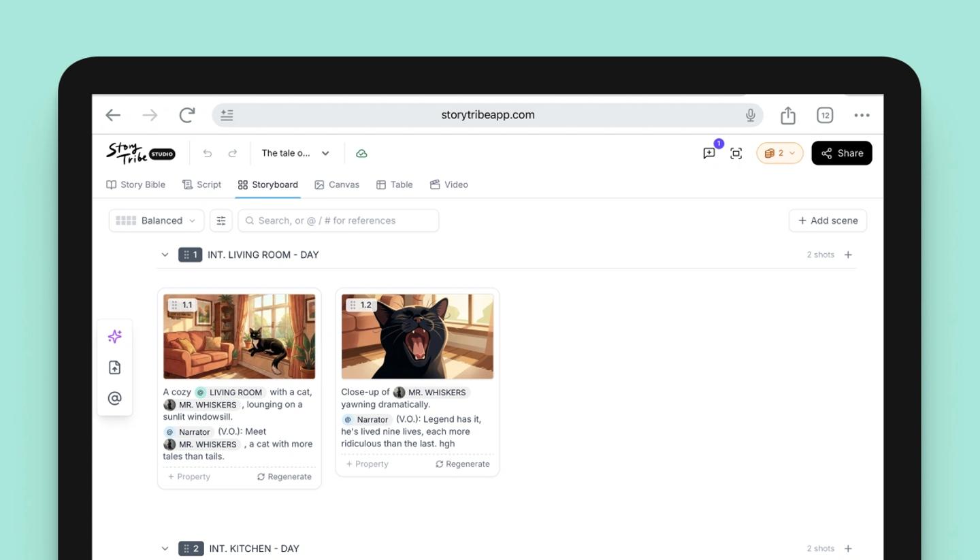Click the scene 1 number badge

(190, 254)
